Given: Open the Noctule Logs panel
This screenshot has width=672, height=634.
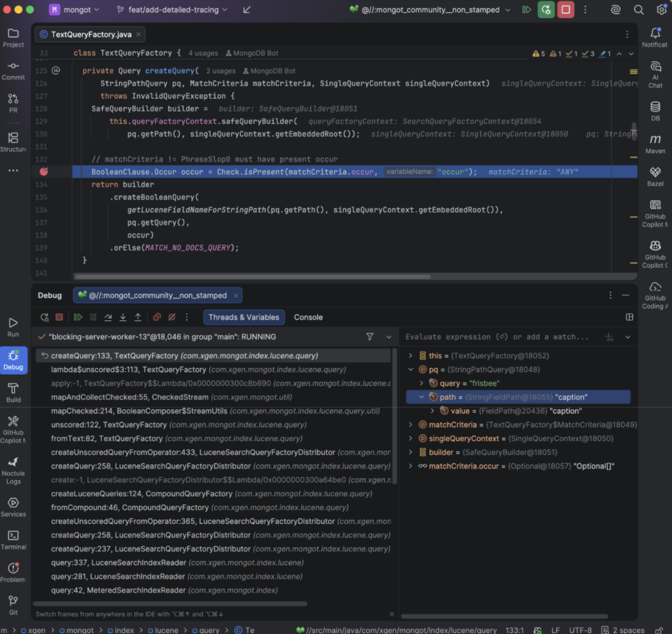Looking at the screenshot, I should pyautogui.click(x=13, y=470).
